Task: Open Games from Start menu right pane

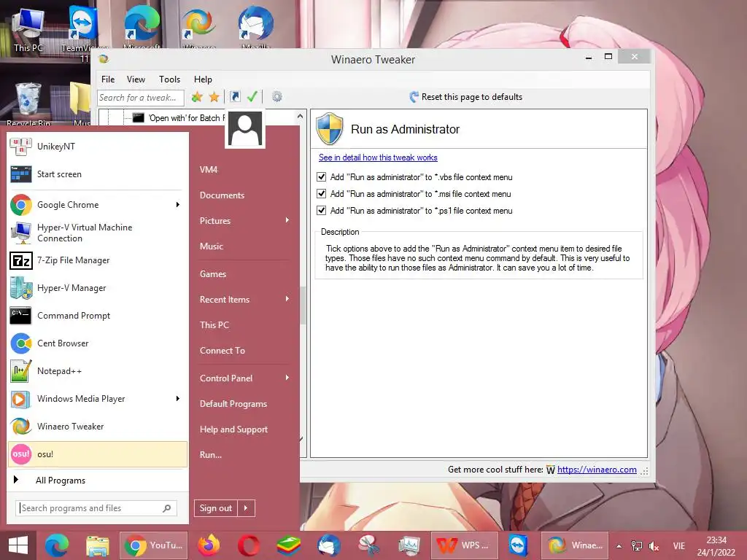Action: point(213,274)
